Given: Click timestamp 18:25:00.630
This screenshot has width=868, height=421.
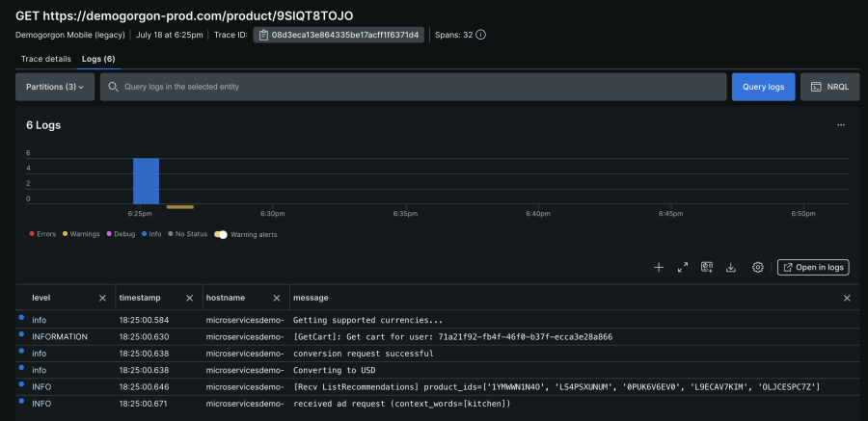Looking at the screenshot, I should [x=144, y=337].
